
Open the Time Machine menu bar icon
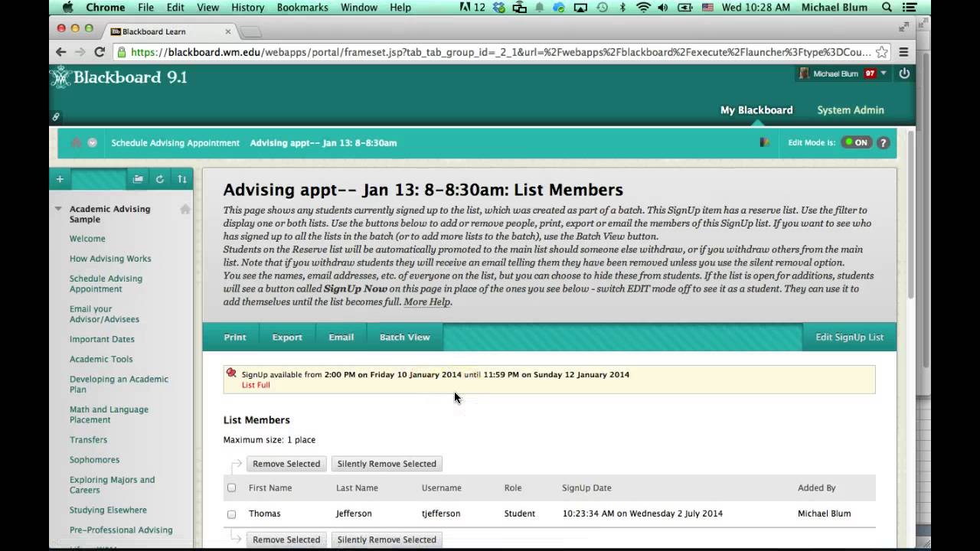pyautogui.click(x=602, y=8)
